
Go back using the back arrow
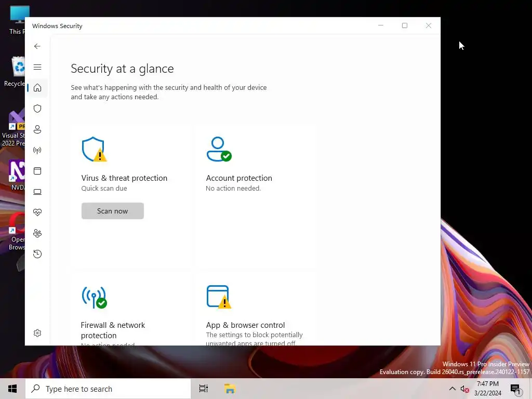tap(37, 46)
